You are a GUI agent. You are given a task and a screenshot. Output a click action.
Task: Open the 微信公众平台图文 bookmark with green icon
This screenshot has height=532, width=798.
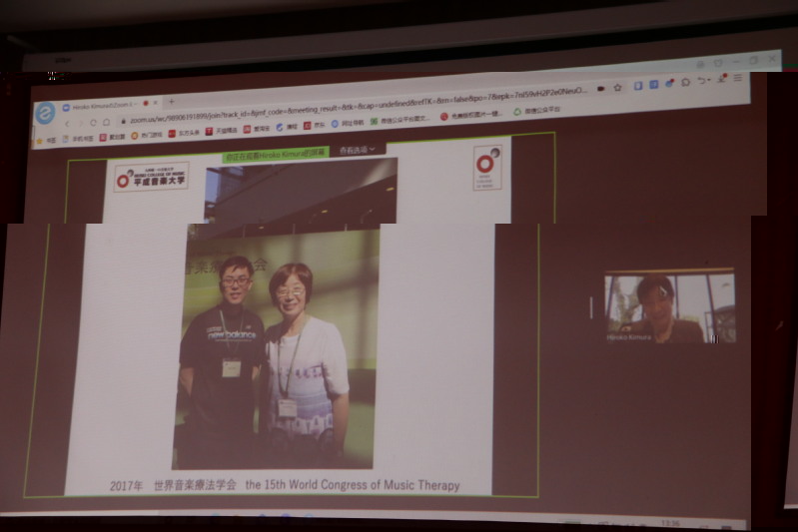[400, 120]
